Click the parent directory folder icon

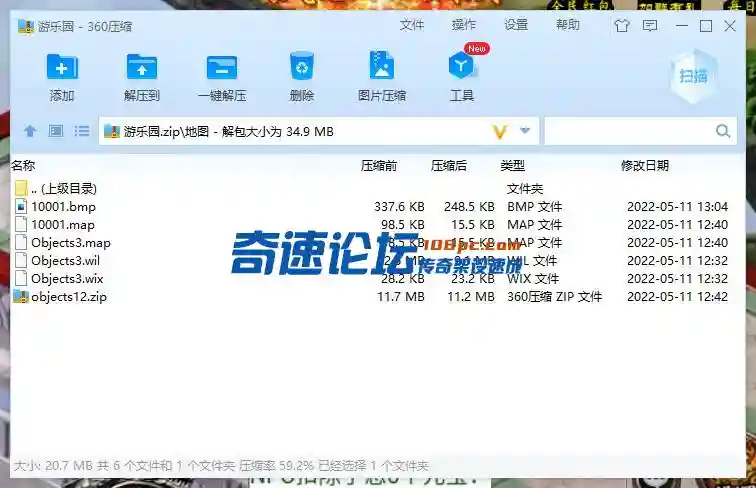21,188
